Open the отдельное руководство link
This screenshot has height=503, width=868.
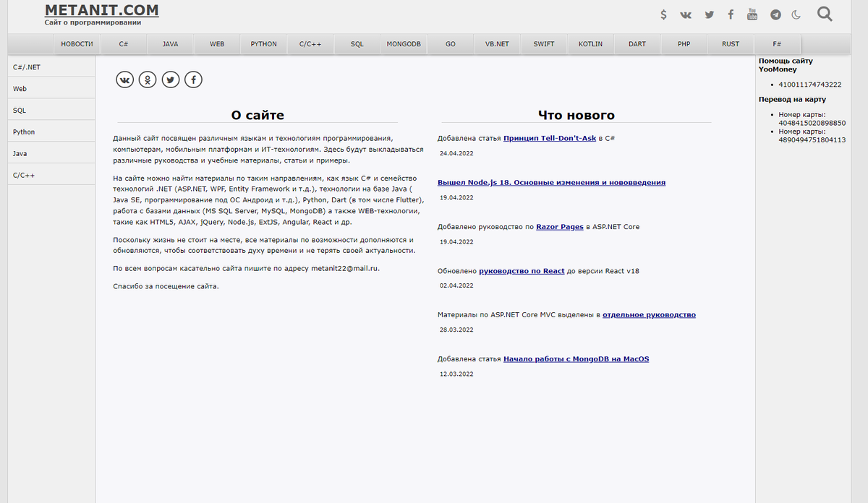click(x=649, y=314)
